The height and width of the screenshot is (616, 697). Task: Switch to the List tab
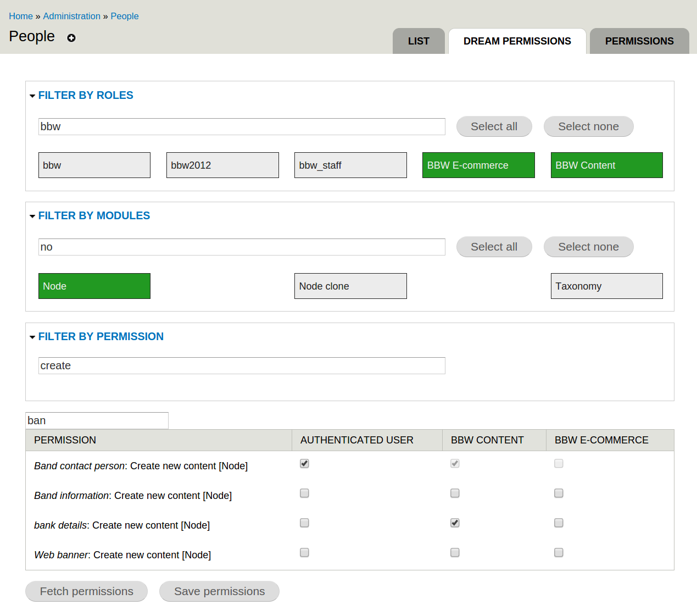coord(419,41)
